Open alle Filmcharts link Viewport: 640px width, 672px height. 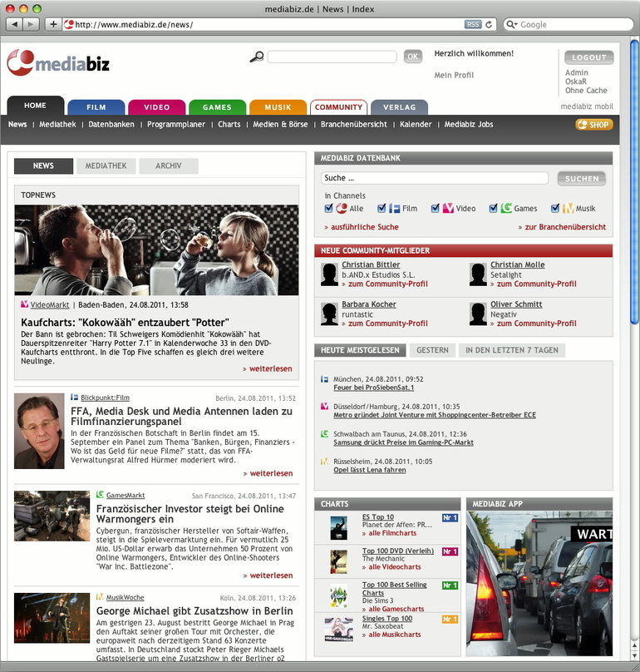[392, 533]
